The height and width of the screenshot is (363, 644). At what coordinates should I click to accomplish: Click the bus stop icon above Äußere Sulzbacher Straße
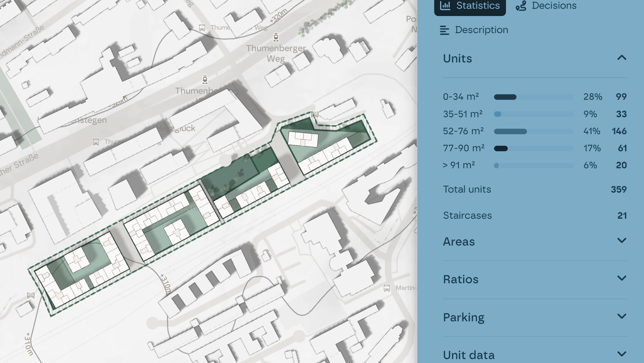(x=96, y=142)
